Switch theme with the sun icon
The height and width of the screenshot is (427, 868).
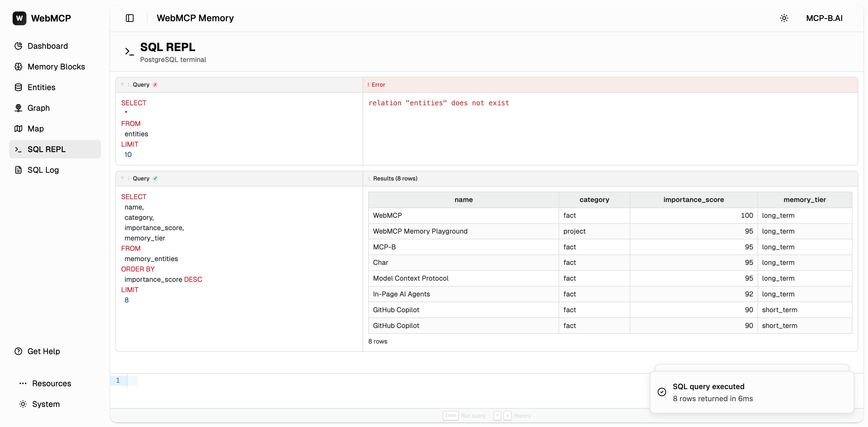coord(784,18)
